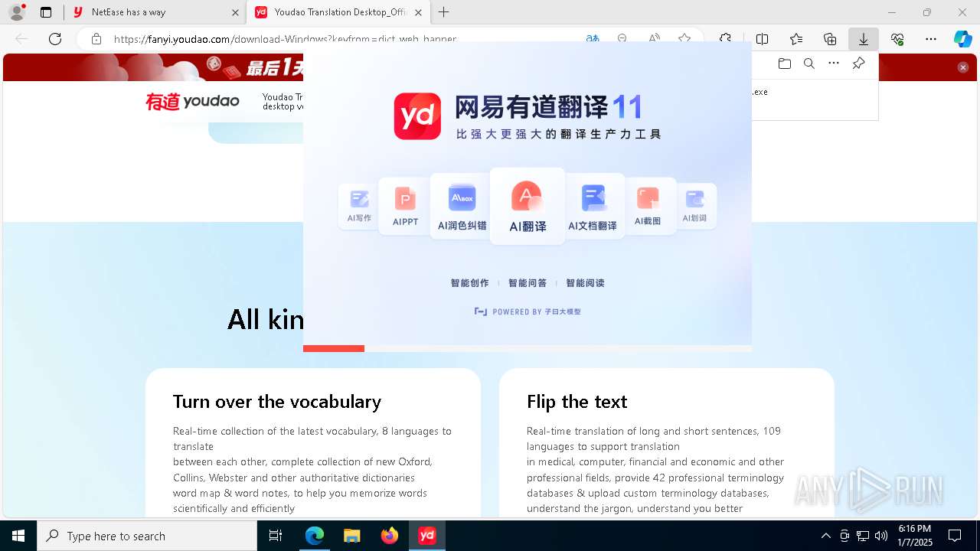Click the Flip the text heading
Screen dimensions: 980x551
577,402
